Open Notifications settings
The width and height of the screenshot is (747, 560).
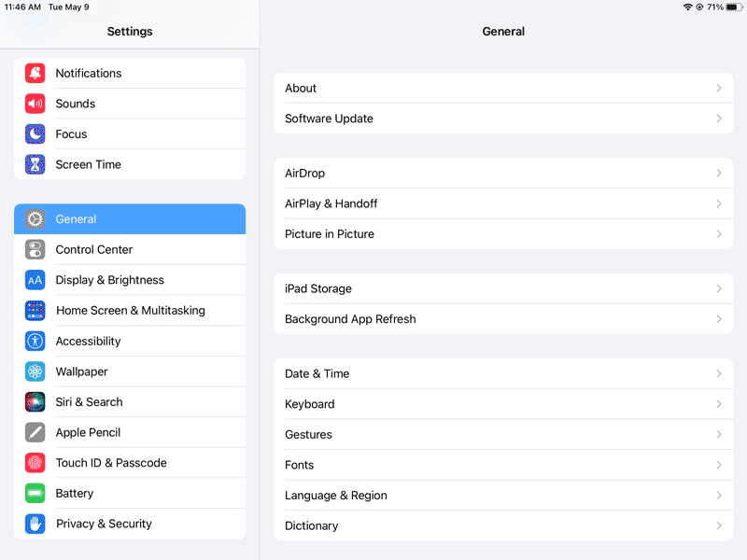coord(130,74)
